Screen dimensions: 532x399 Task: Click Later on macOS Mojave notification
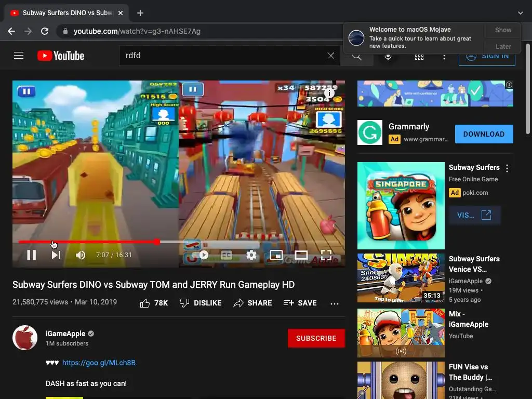(503, 46)
